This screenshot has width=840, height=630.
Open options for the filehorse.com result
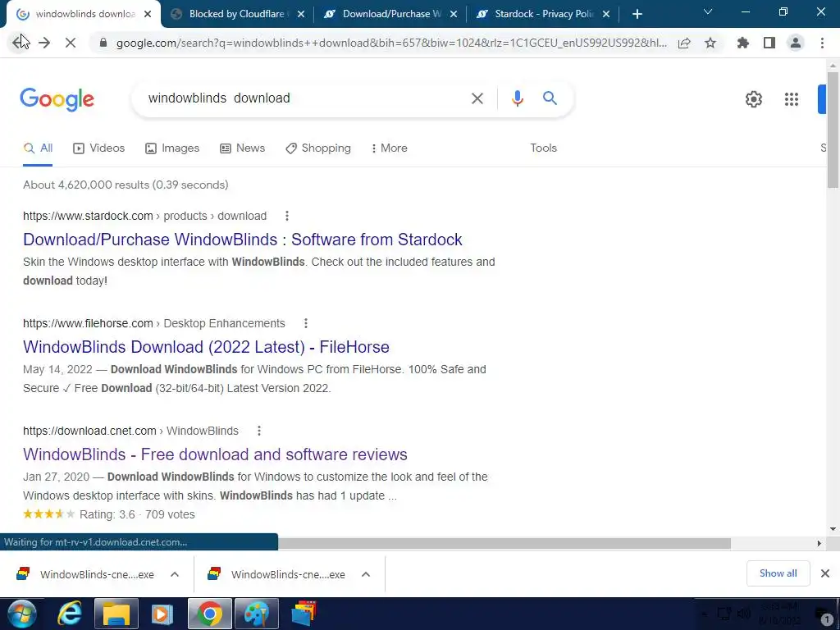pos(306,323)
